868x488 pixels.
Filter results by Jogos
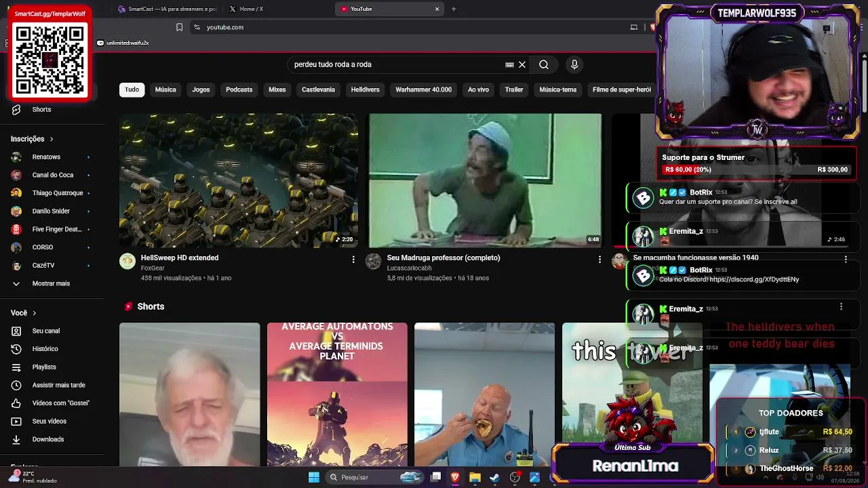click(201, 89)
